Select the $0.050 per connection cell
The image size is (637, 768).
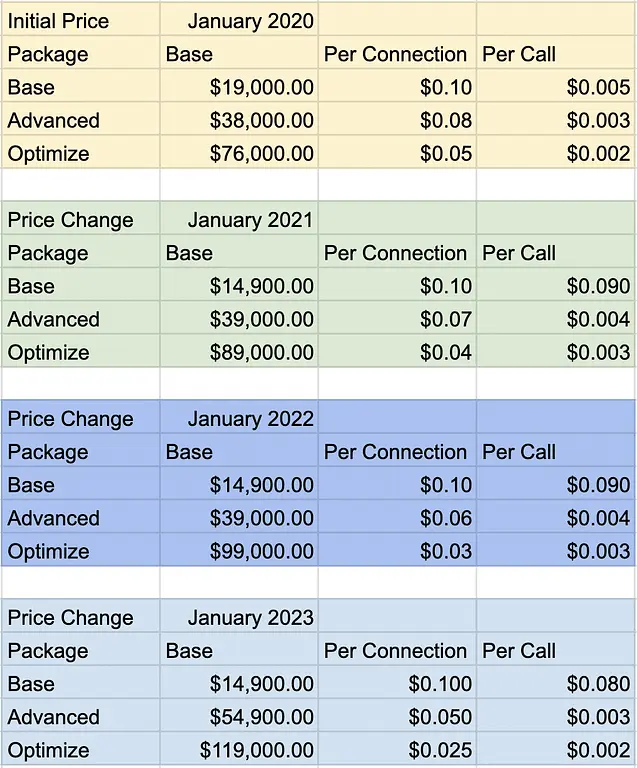pyautogui.click(x=440, y=717)
